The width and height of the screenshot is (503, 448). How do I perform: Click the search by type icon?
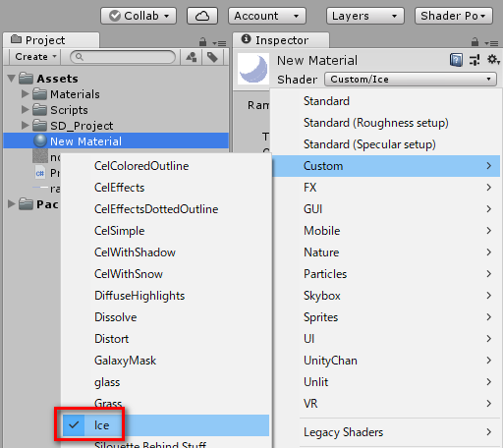tap(192, 57)
